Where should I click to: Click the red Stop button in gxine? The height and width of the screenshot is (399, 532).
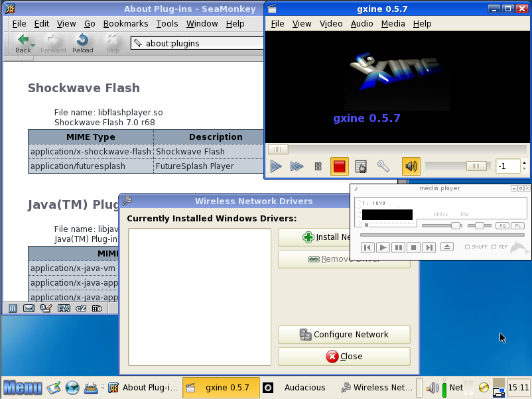pos(339,166)
